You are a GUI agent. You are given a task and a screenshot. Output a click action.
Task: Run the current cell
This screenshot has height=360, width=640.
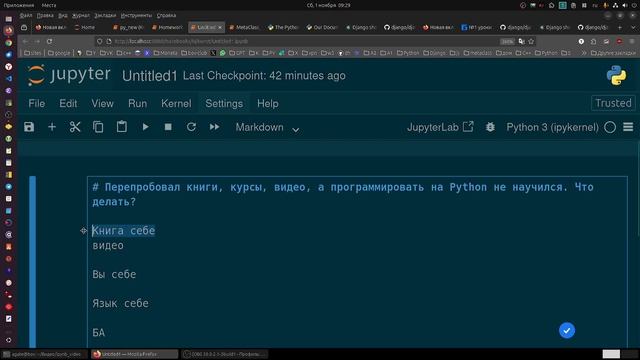[145, 127]
